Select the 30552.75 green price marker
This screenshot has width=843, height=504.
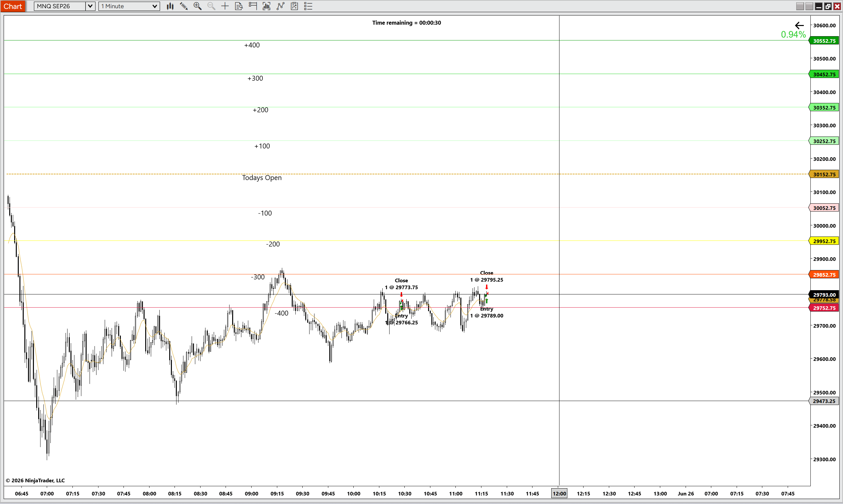824,41
